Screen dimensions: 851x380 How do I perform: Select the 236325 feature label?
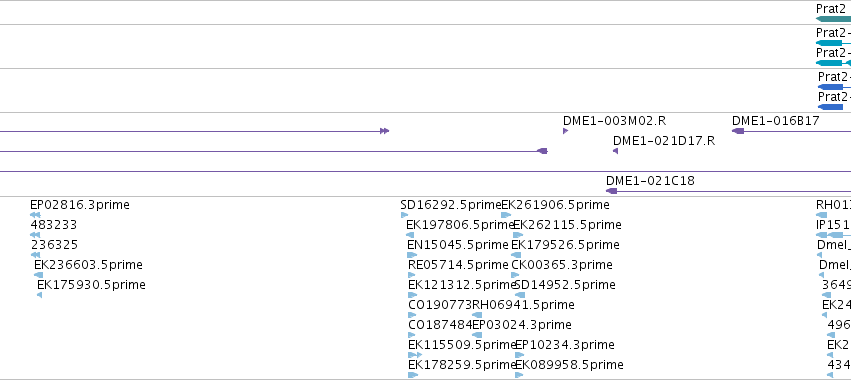54,245
